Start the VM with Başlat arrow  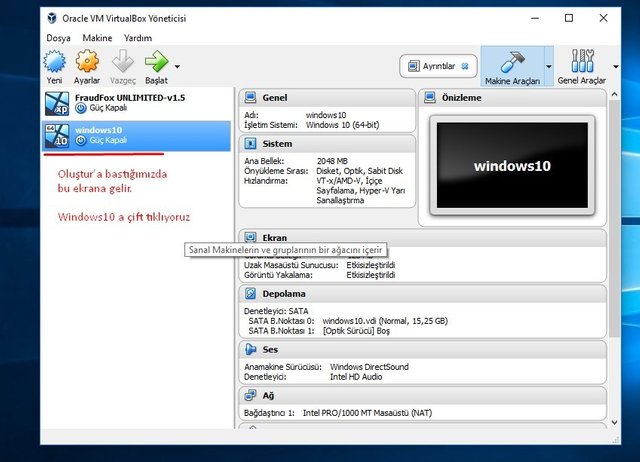[156, 61]
